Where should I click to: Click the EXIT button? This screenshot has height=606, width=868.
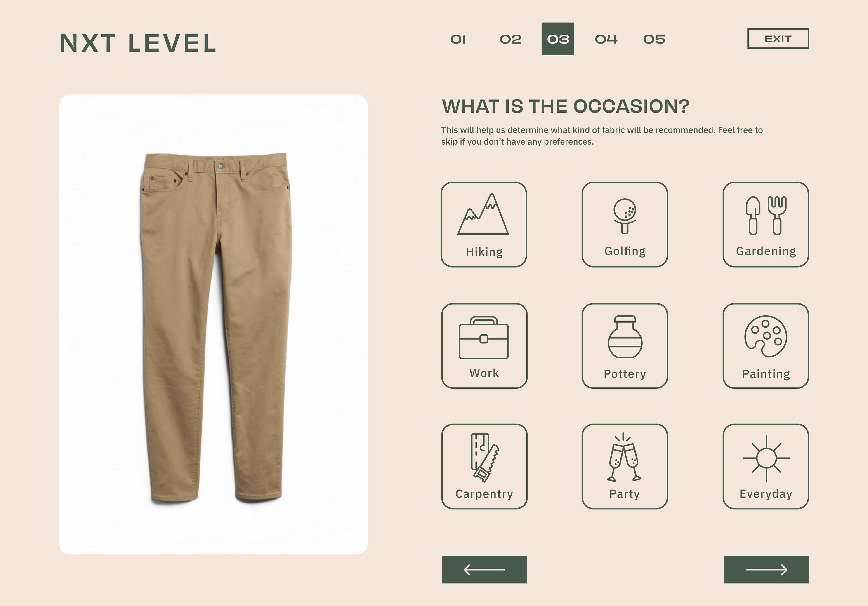(778, 39)
